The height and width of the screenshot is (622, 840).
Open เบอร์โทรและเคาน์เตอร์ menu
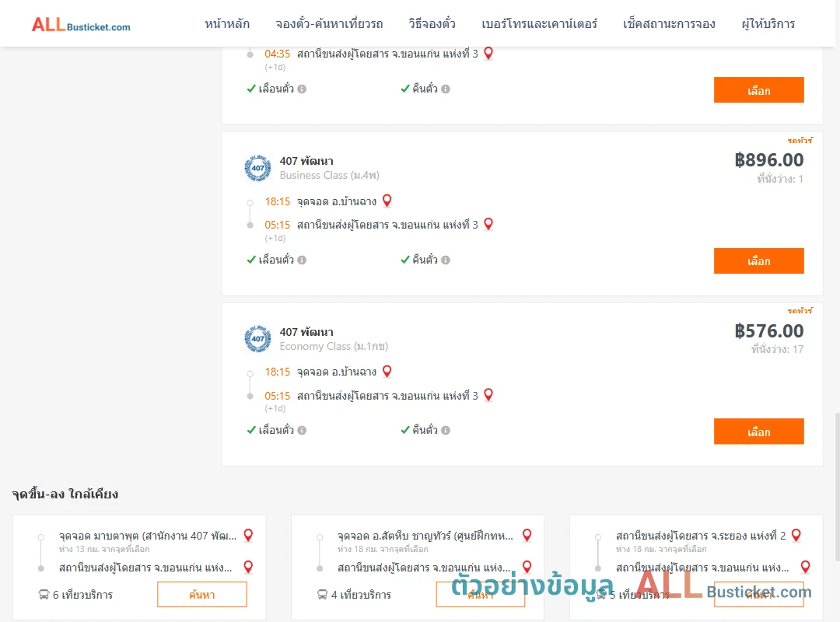539,24
